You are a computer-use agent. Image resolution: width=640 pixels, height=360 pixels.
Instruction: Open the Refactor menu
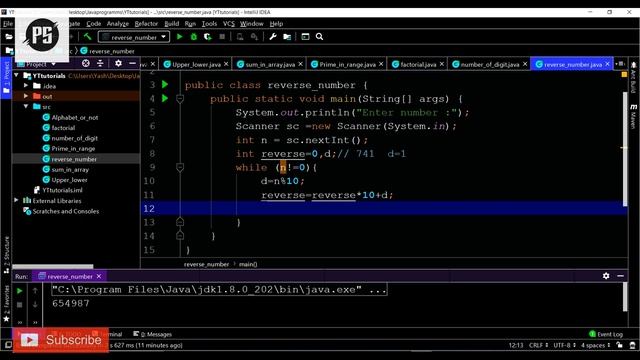tap(146, 24)
